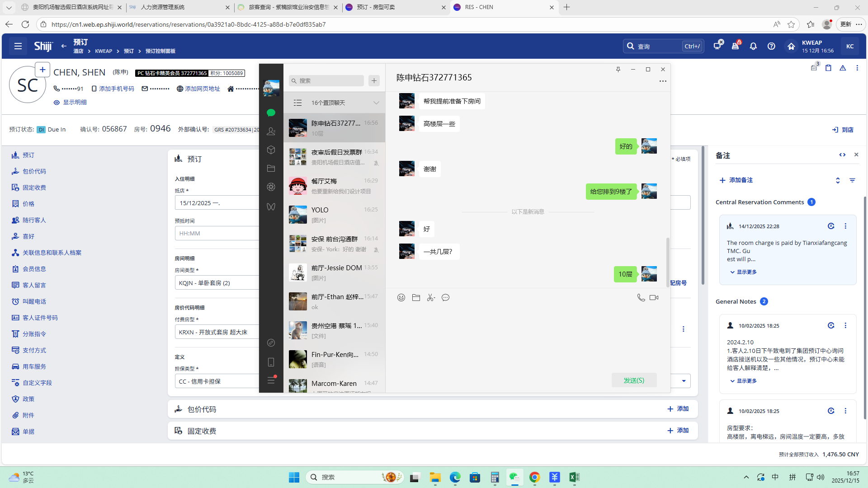Switch to 预订 - 房型可卖 browser tab
This screenshot has height=488, width=868.
375,7
